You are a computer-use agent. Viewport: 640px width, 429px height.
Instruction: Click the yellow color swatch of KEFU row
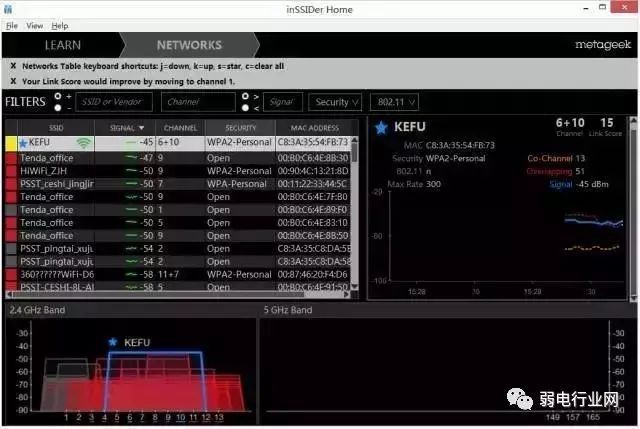(x=11, y=143)
